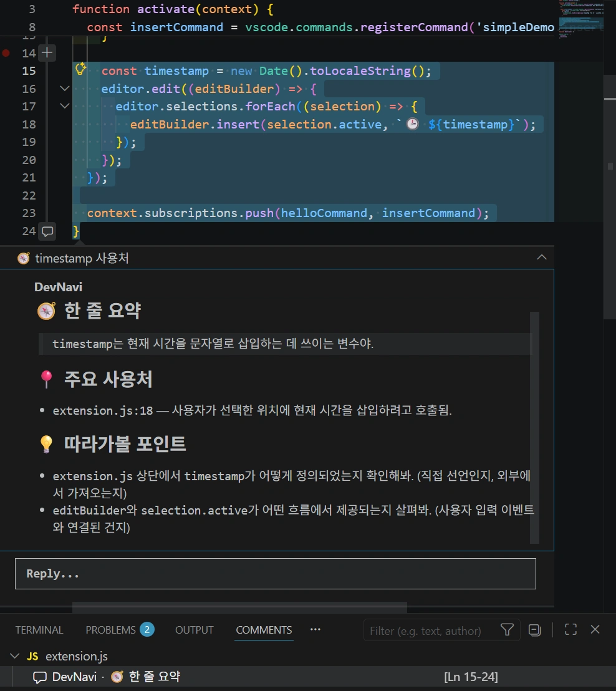Image resolution: width=616 pixels, height=691 pixels.
Task: Close the bottom panel
Action: (595, 629)
